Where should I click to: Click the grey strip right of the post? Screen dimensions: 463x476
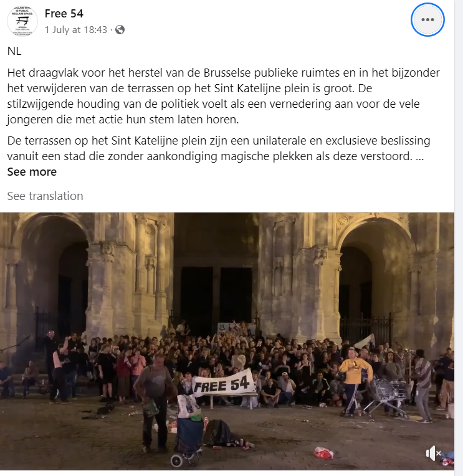pos(459,238)
